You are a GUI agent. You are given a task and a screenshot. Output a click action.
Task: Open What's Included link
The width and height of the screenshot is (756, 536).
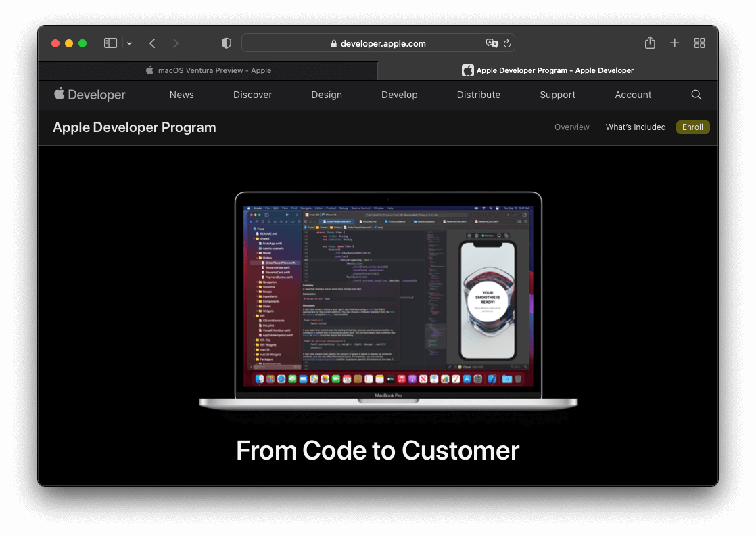[x=636, y=127]
